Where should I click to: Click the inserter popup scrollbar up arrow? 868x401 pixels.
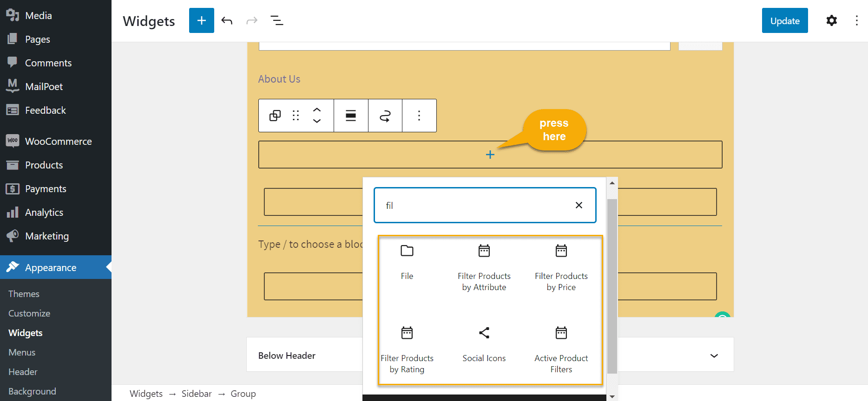tap(612, 183)
